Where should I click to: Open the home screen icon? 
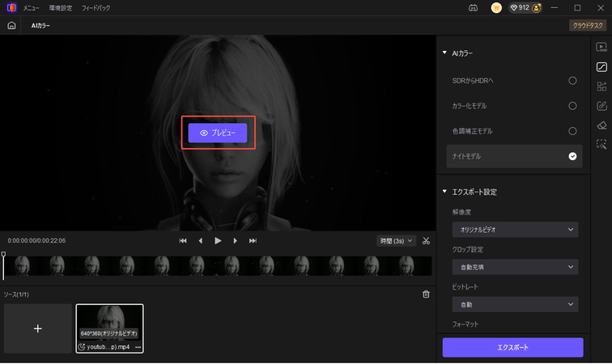tap(11, 25)
